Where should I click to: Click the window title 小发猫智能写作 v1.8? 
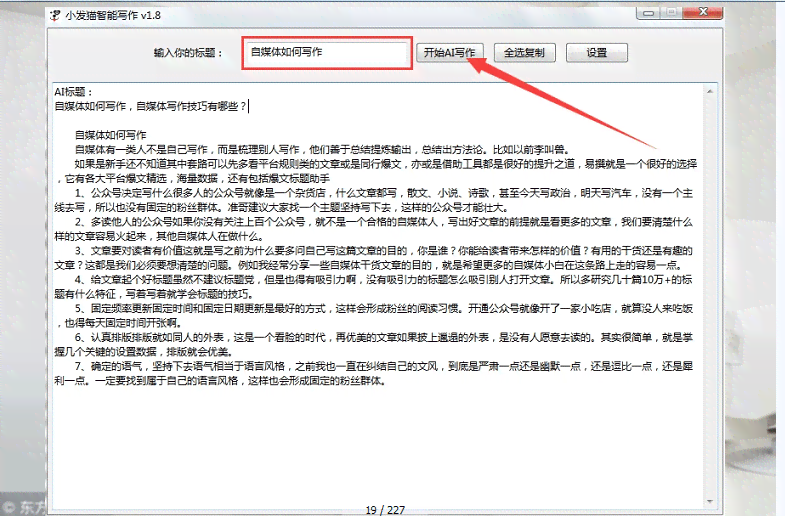[113, 16]
